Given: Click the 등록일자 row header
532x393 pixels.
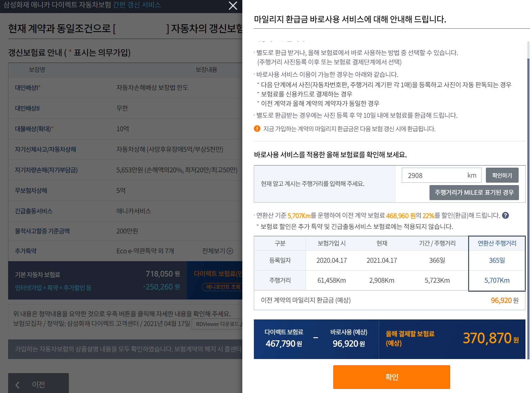Looking at the screenshot, I should click(x=280, y=260).
